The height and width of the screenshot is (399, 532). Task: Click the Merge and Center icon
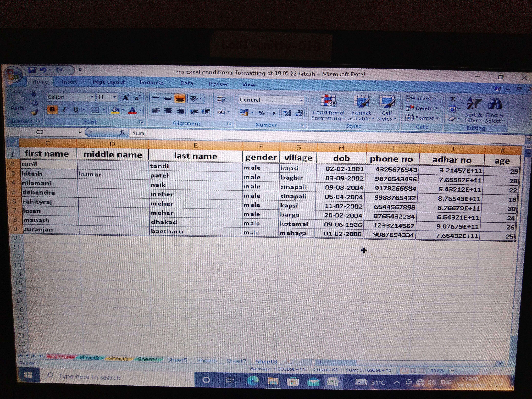[x=221, y=112]
